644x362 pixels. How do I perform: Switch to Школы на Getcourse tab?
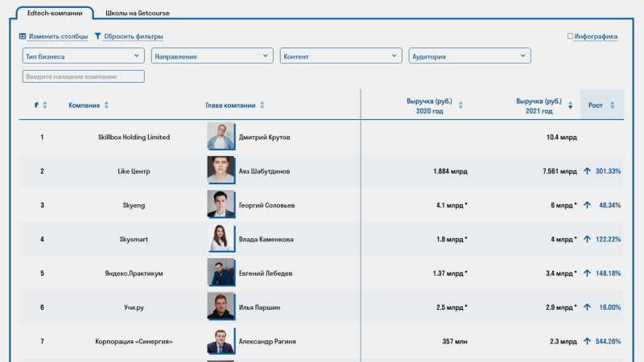tap(138, 14)
